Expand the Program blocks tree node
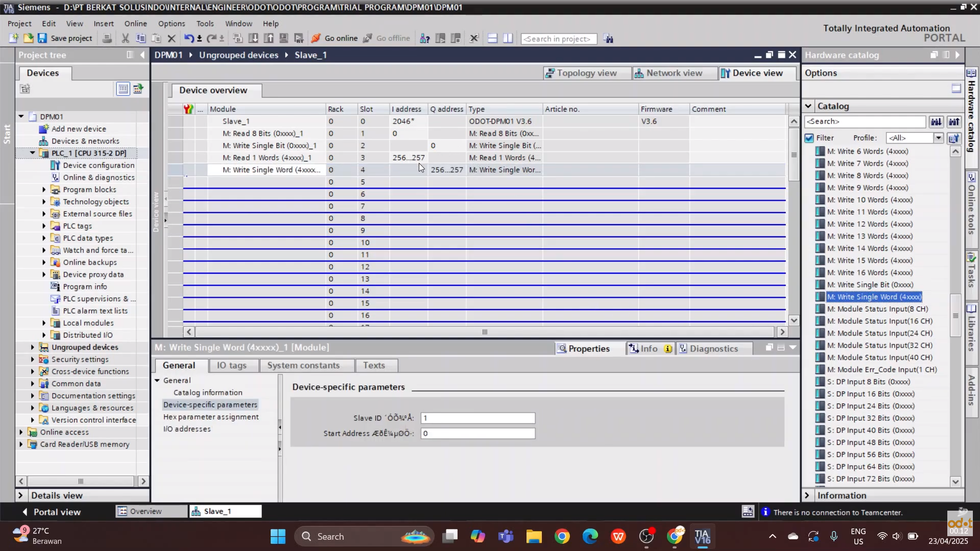 (44, 189)
